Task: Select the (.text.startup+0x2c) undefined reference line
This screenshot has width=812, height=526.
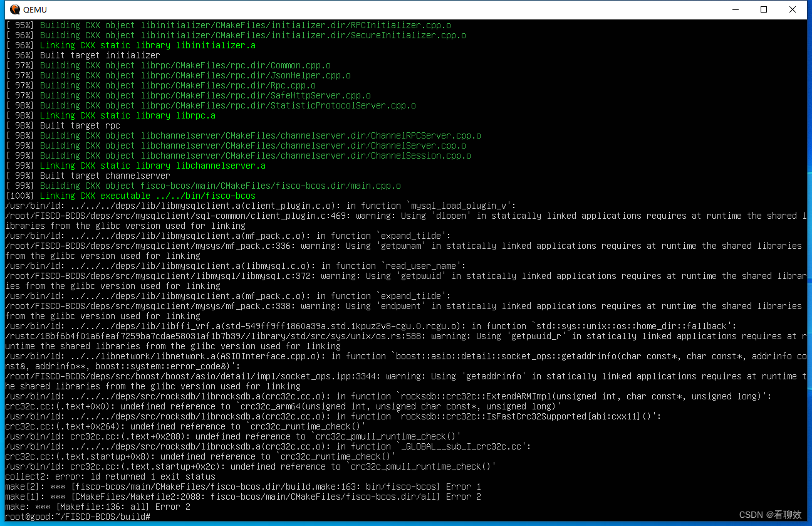Action: tap(251, 466)
